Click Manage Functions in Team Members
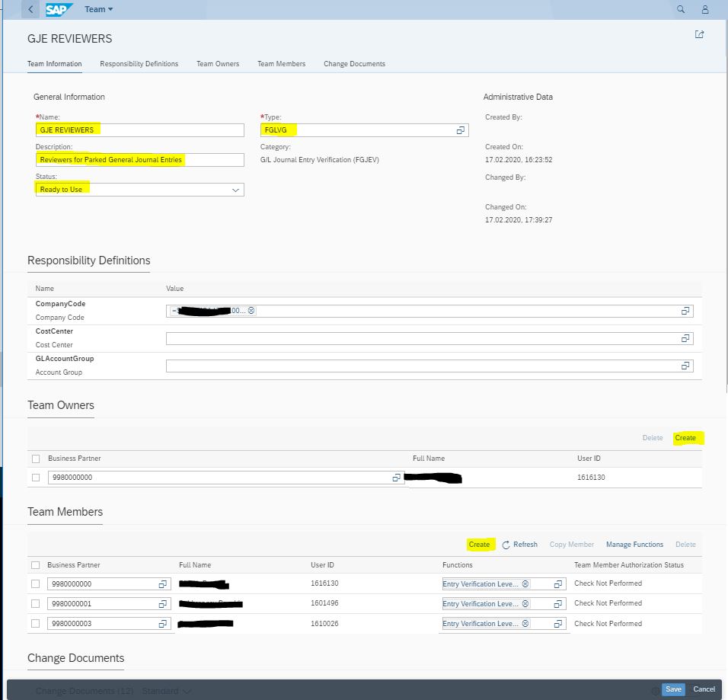Viewport: 728px width, 700px height. coord(634,545)
